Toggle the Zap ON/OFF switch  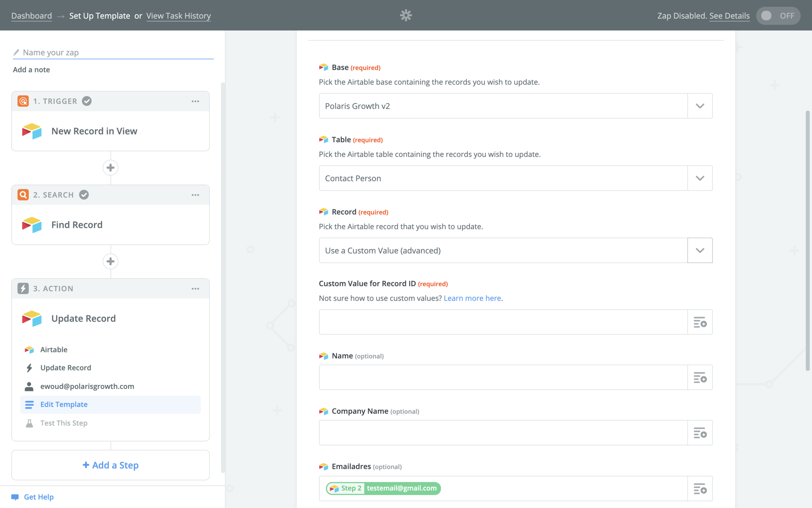[x=778, y=16]
